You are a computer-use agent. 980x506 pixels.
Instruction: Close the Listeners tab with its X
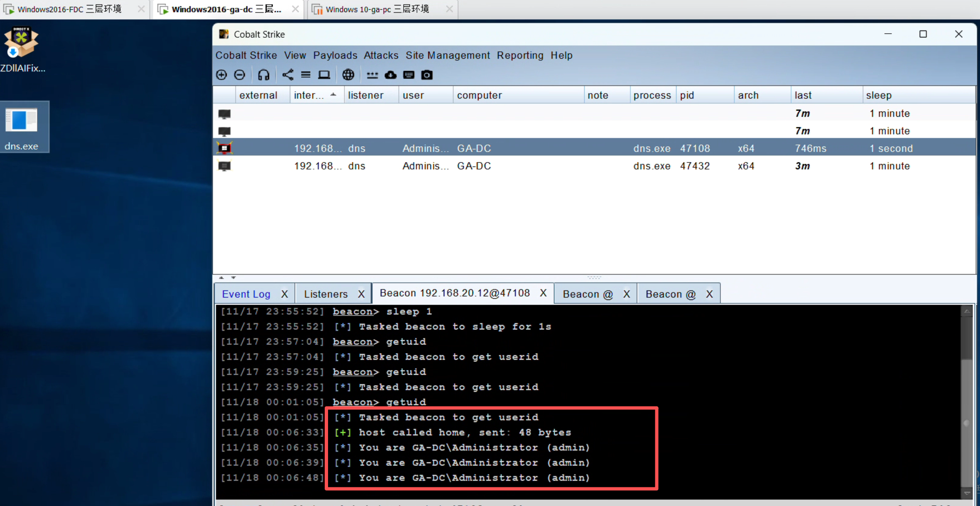pyautogui.click(x=361, y=294)
